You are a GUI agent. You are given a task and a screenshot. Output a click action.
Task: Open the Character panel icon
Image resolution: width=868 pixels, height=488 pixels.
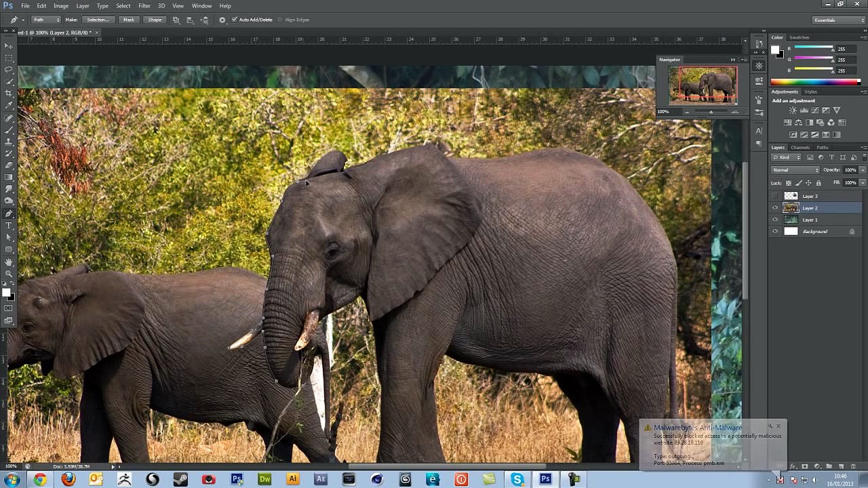coord(759,130)
